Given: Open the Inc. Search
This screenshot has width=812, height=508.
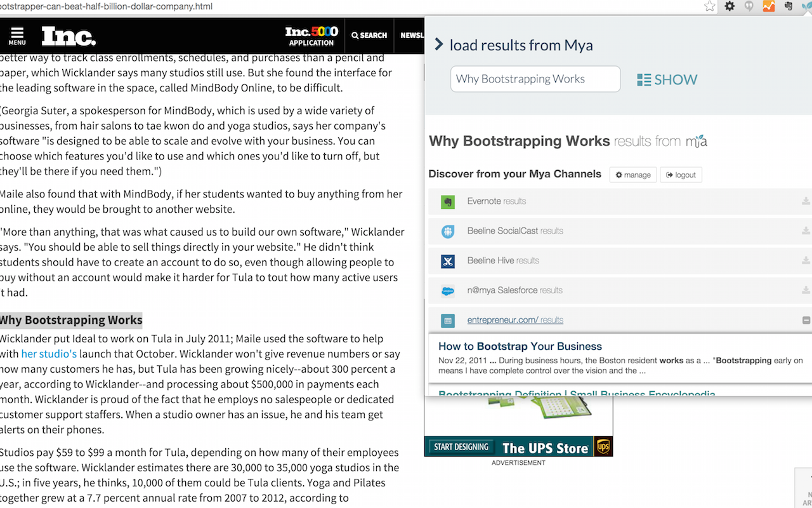Looking at the screenshot, I should pyautogui.click(x=369, y=36).
